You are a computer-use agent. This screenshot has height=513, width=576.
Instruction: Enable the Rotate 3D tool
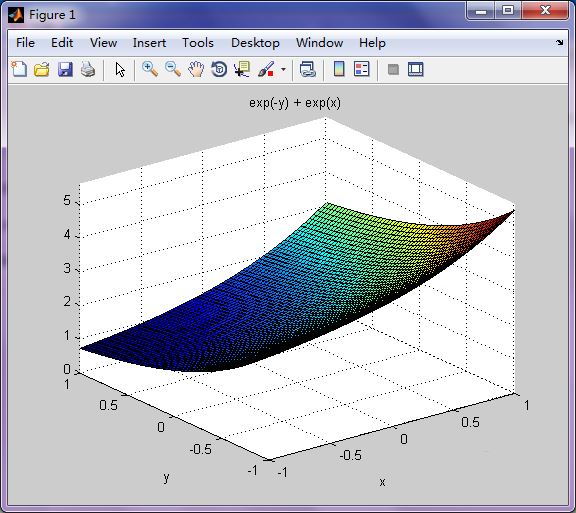pyautogui.click(x=219, y=69)
